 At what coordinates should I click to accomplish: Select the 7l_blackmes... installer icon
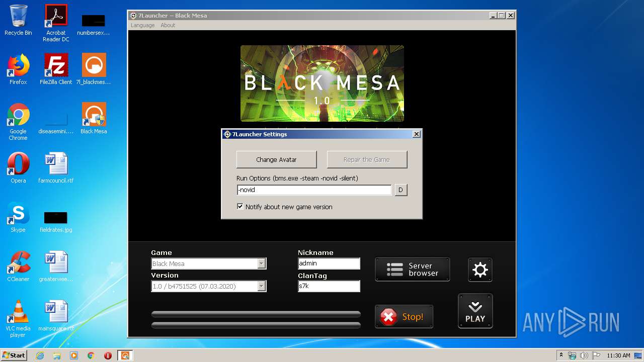94,69
